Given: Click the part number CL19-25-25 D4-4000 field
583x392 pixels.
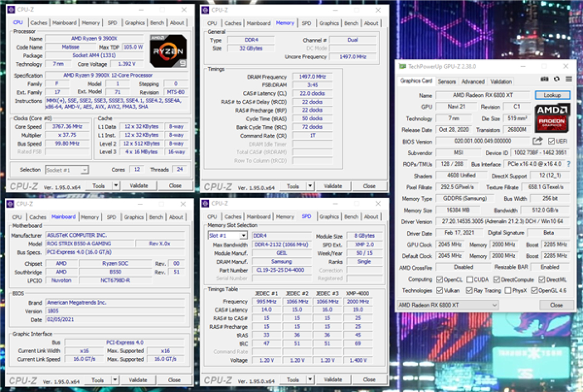Looking at the screenshot, I should click(281, 270).
